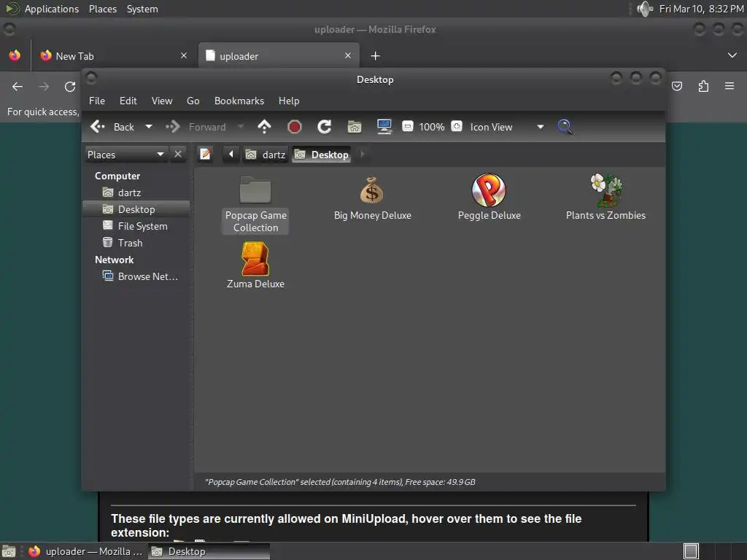Select the Zuma Deluxe icon
Image resolution: width=747 pixels, height=560 pixels.
pos(255,265)
